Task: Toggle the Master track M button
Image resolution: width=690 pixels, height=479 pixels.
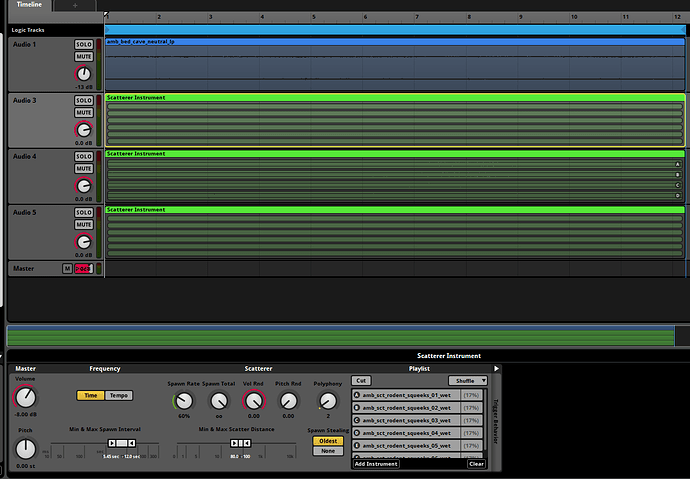Action: 67,268
